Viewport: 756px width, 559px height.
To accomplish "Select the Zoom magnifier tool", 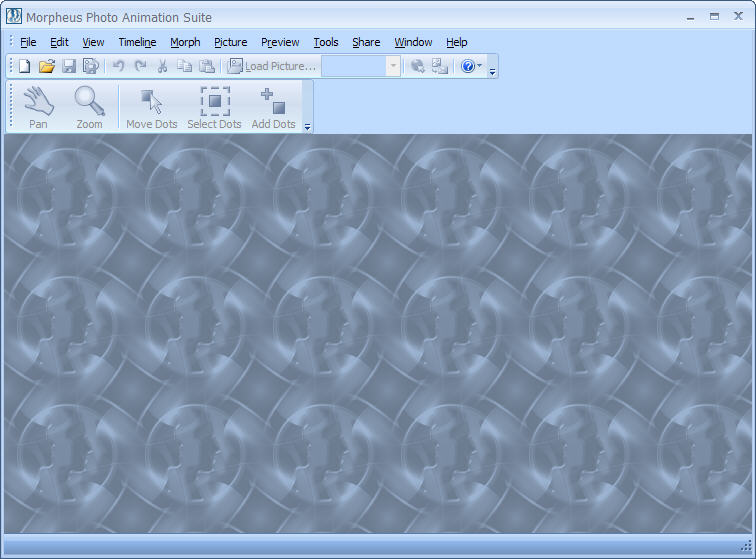I will click(90, 107).
